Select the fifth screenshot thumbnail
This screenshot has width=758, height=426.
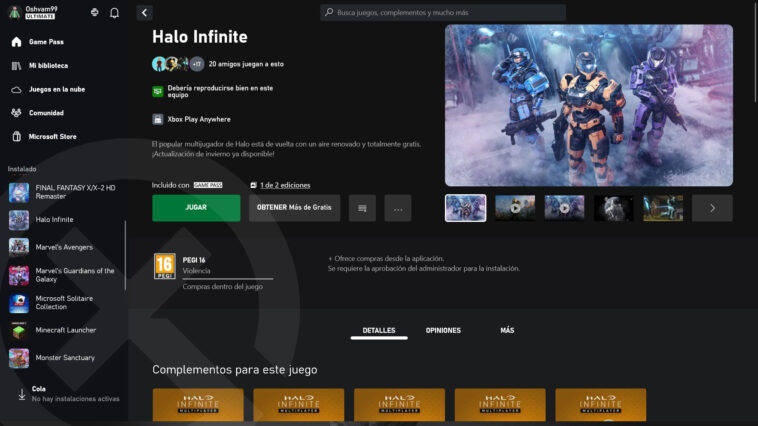click(663, 208)
